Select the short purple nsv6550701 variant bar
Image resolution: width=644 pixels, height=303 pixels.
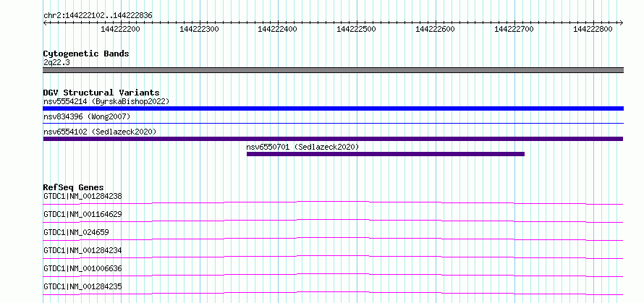click(x=386, y=154)
